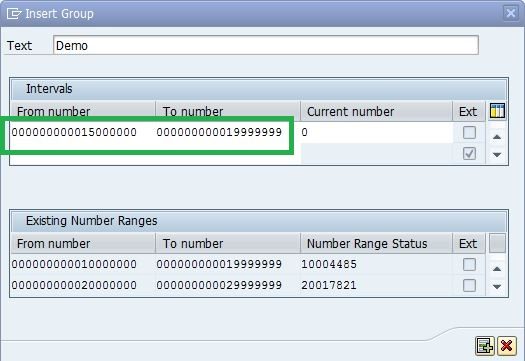Click blank corner button in Existing Ranges table
This screenshot has width=525, height=361.
click(497, 243)
